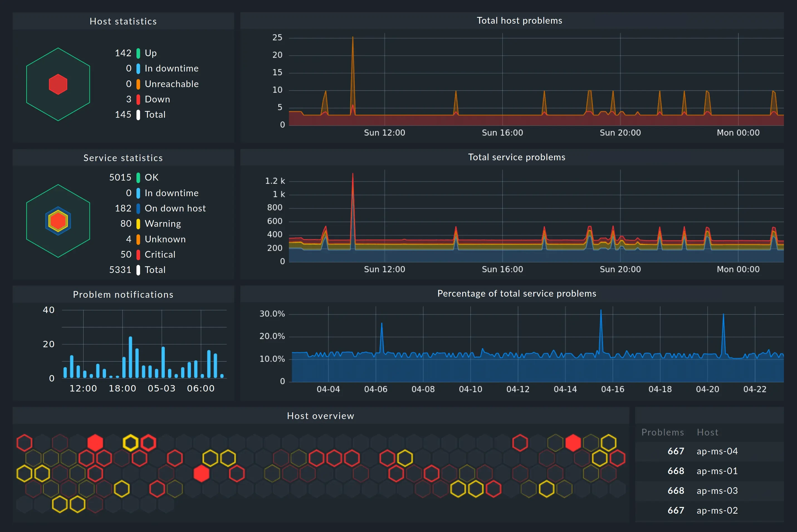Screen dimensions: 797x532
Task: Click the green Up status color marker
Action: pyautogui.click(x=138, y=53)
